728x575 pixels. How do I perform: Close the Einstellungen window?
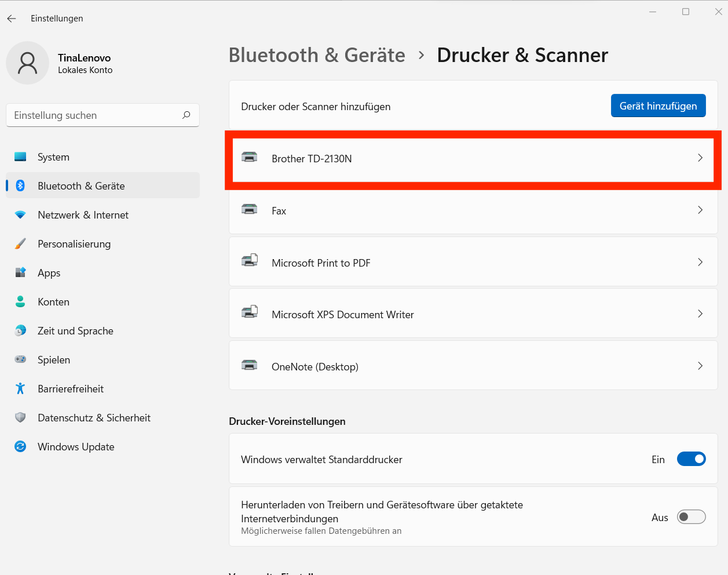click(719, 12)
